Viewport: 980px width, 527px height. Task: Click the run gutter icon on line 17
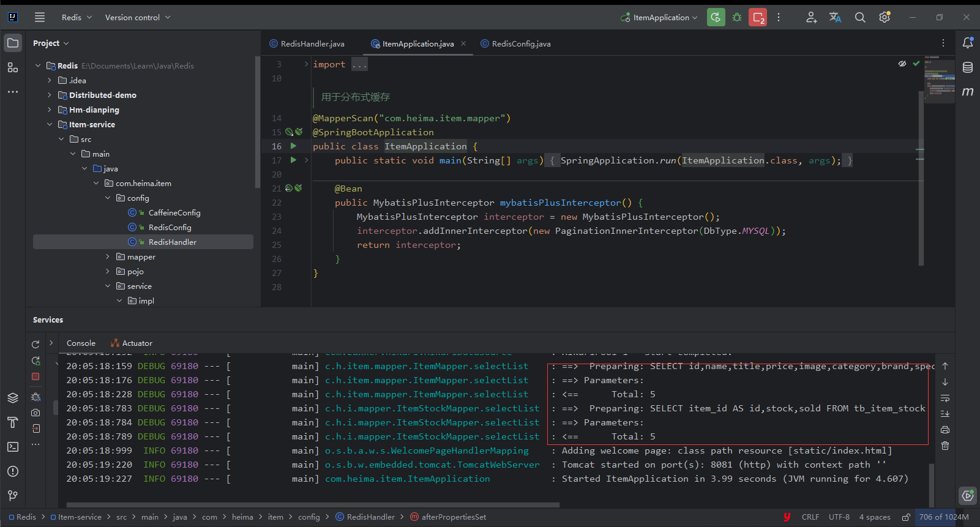point(293,160)
